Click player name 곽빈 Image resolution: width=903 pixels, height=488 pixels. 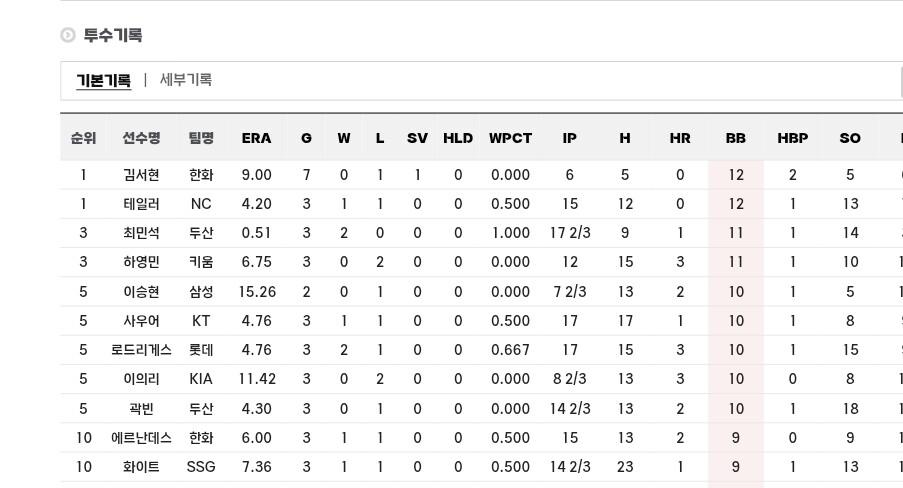click(141, 409)
